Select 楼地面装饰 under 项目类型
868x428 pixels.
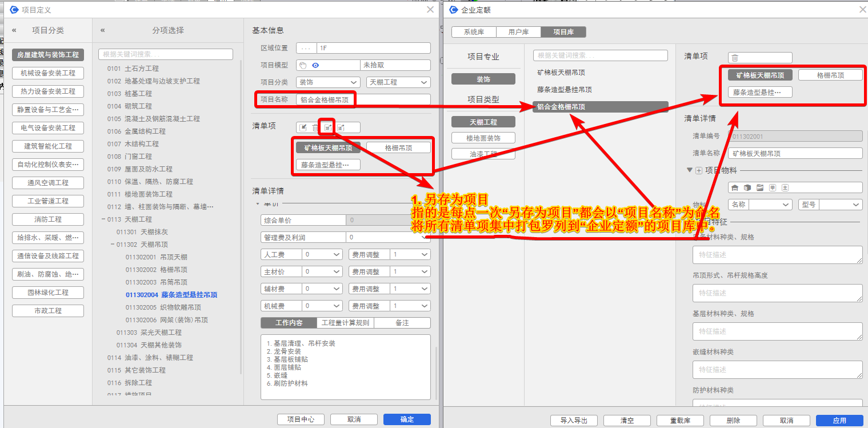click(x=483, y=138)
